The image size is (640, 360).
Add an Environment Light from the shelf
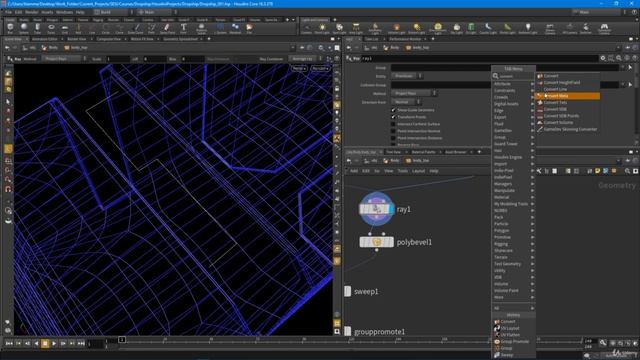click(438, 29)
